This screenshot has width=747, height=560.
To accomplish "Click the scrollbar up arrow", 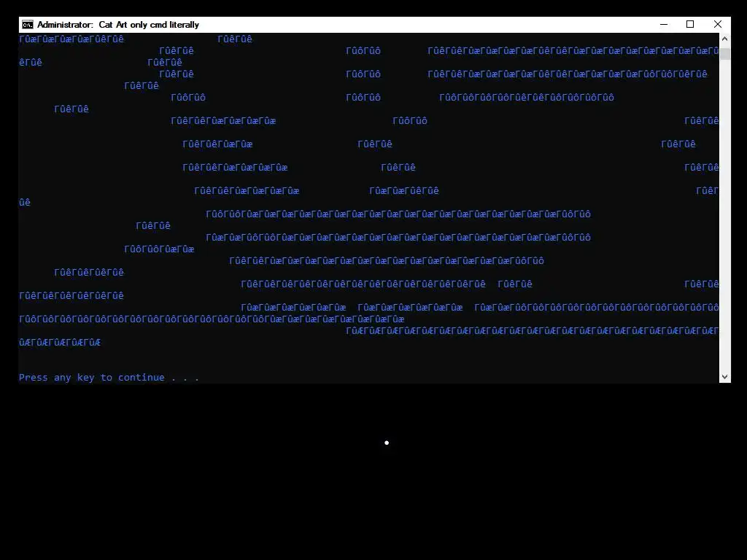I will coord(724,39).
